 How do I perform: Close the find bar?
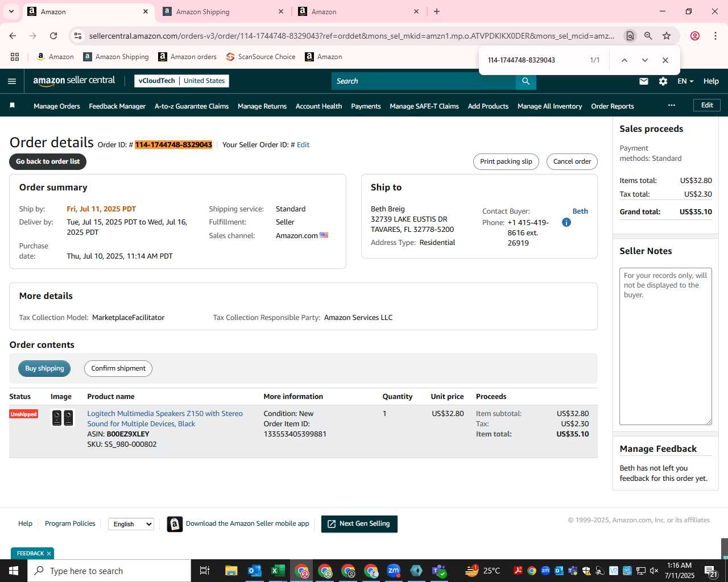pos(665,60)
